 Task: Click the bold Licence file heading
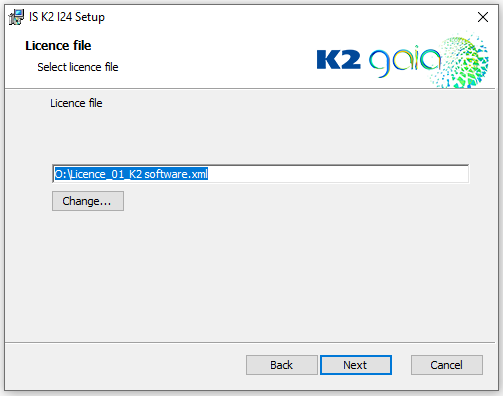(x=58, y=46)
